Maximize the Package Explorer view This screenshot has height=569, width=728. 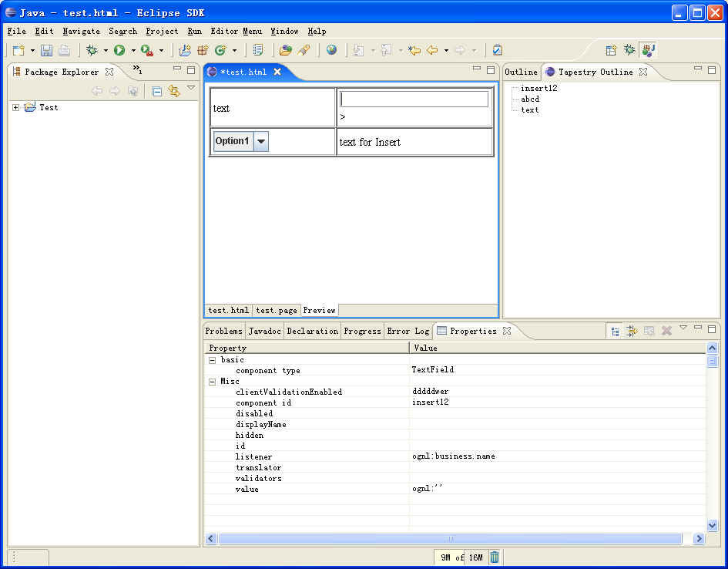191,70
